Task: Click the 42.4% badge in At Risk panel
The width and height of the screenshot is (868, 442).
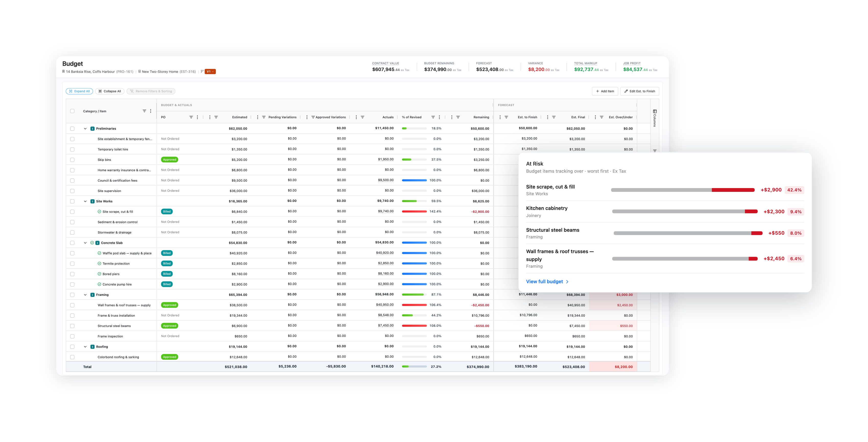Action: pyautogui.click(x=794, y=190)
